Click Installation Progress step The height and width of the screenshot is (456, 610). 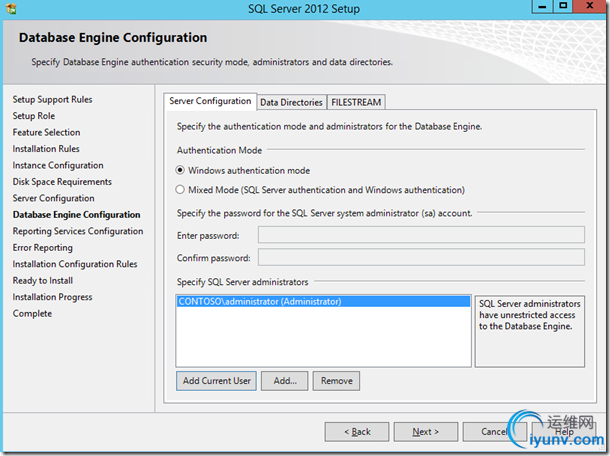[x=52, y=297]
